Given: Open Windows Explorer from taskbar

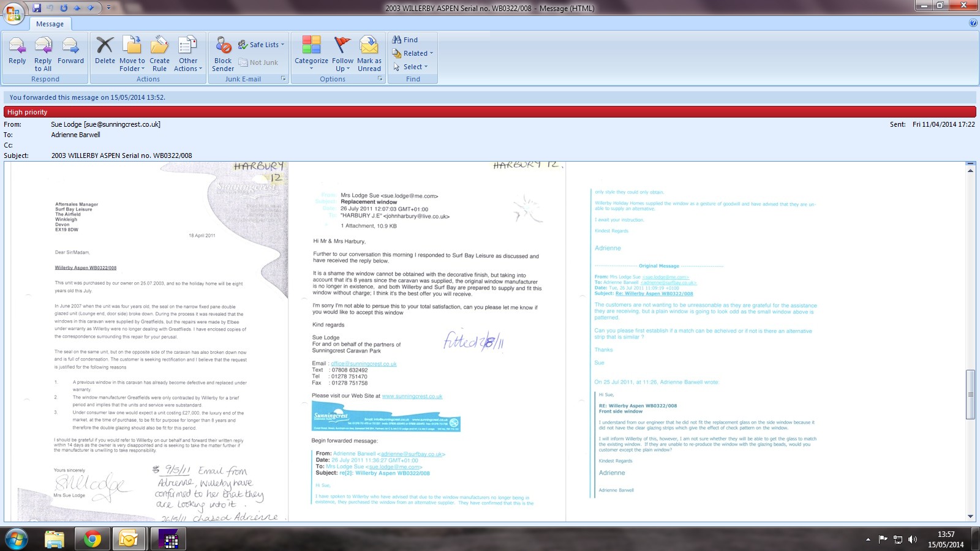Looking at the screenshot, I should [x=55, y=539].
